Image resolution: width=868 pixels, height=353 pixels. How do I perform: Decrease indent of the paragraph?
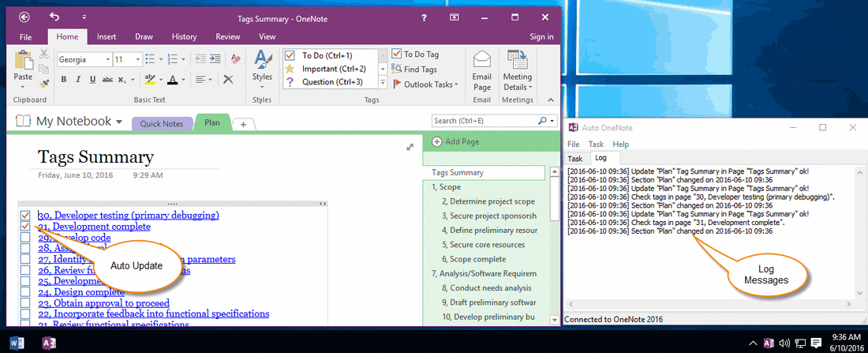click(200, 58)
